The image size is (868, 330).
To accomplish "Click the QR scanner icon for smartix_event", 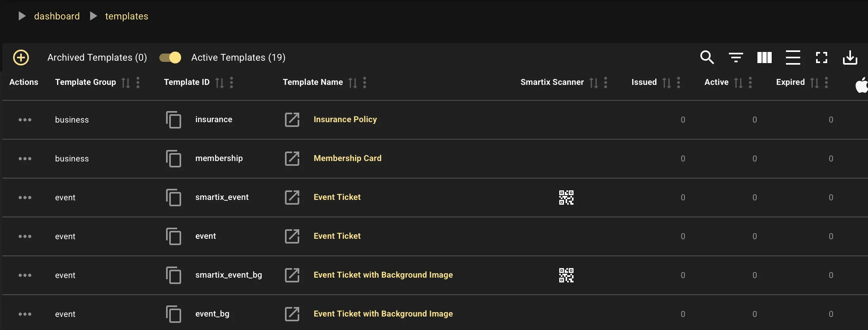I will [x=566, y=198].
